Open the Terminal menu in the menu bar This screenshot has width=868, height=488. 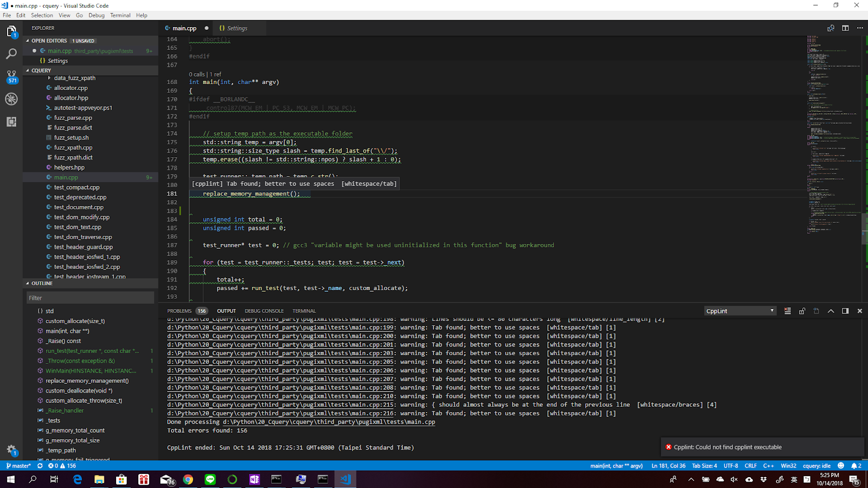[120, 15]
